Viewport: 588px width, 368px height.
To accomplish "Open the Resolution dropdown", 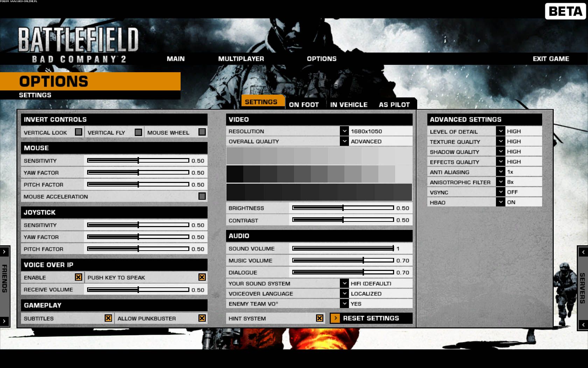I will [x=344, y=131].
